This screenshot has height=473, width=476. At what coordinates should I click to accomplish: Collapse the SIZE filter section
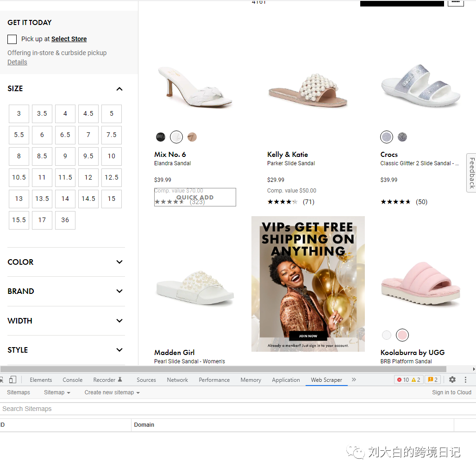119,89
